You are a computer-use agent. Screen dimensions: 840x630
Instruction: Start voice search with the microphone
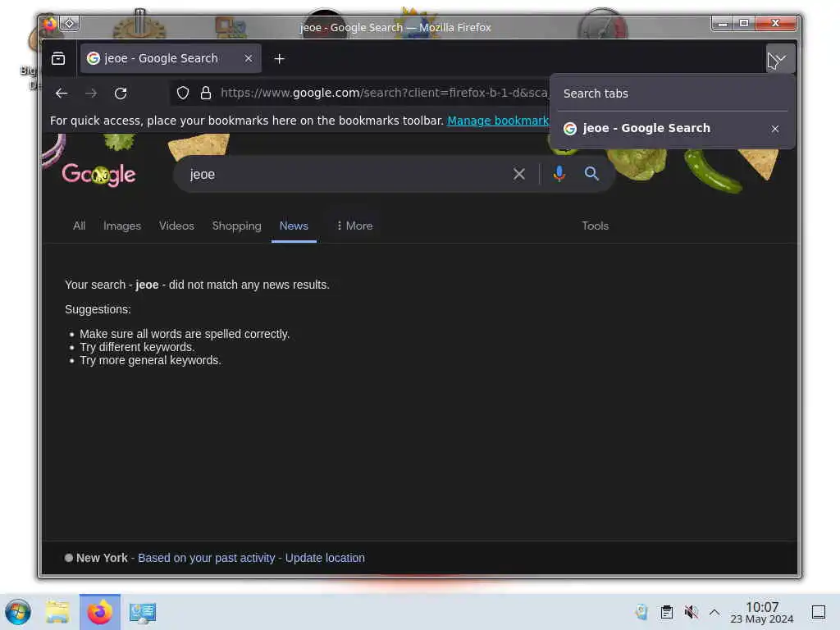(559, 174)
